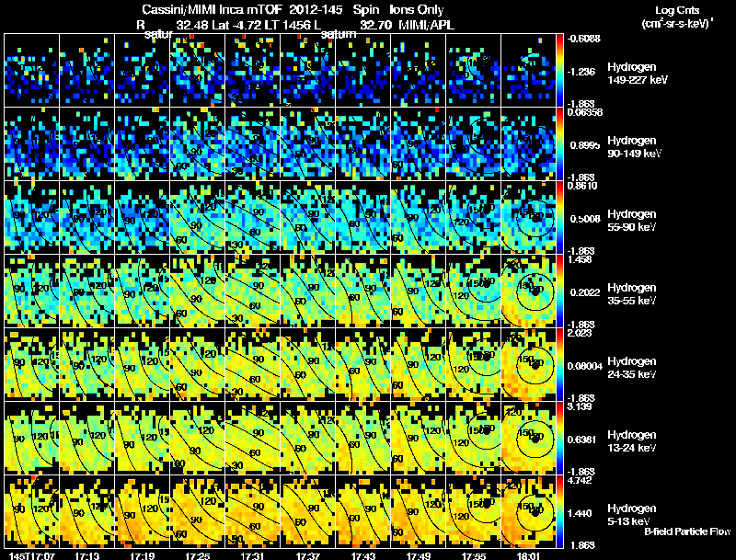This screenshot has height=560, width=736.
Task: Click the color bar beside the 35-55 keV row
Action: [559, 291]
